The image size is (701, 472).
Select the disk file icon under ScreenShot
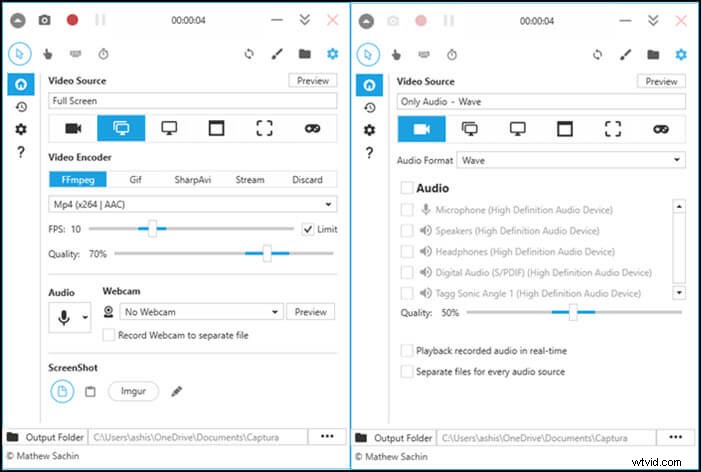[x=61, y=391]
